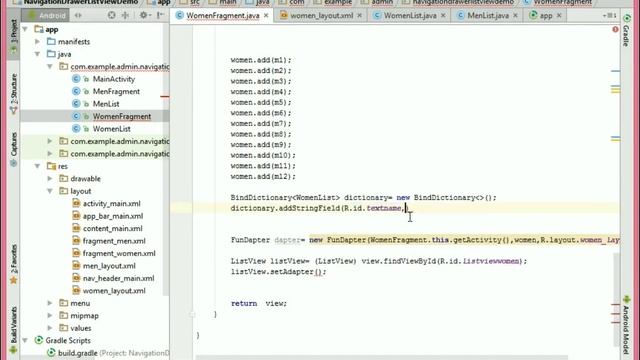640x360 pixels.
Task: Collapse the app module node
Action: (x=25, y=29)
